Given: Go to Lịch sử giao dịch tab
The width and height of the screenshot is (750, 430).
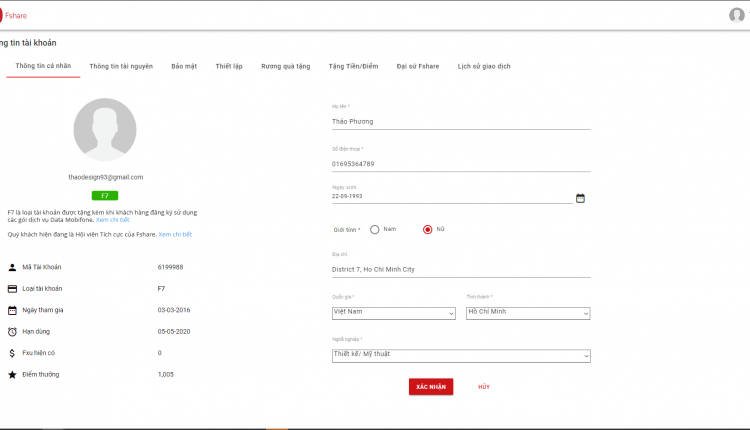Looking at the screenshot, I should tap(484, 66).
